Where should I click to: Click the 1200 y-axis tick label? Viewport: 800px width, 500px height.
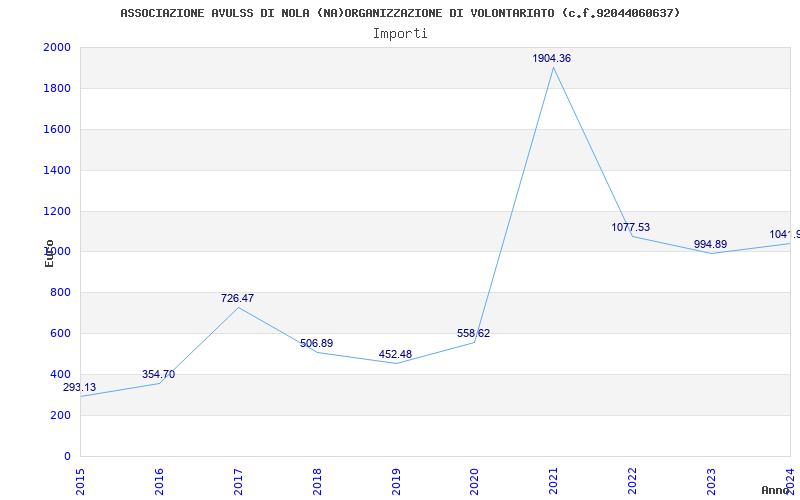57,211
